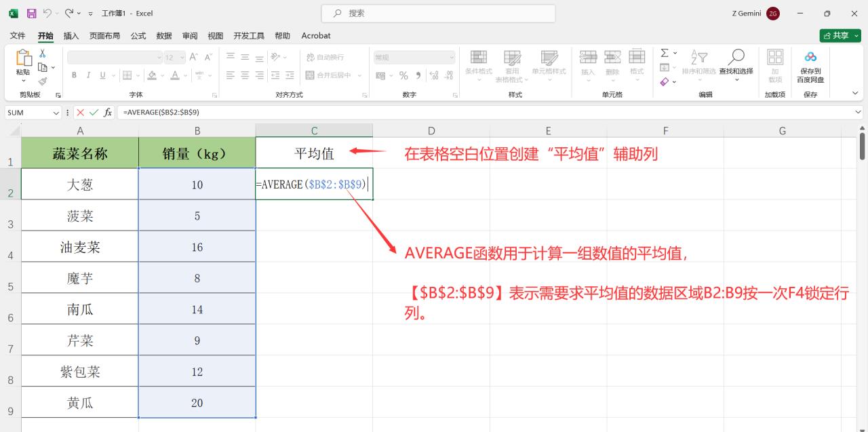Expand the Paste options arrow
The width and height of the screenshot is (868, 432).
click(23, 81)
